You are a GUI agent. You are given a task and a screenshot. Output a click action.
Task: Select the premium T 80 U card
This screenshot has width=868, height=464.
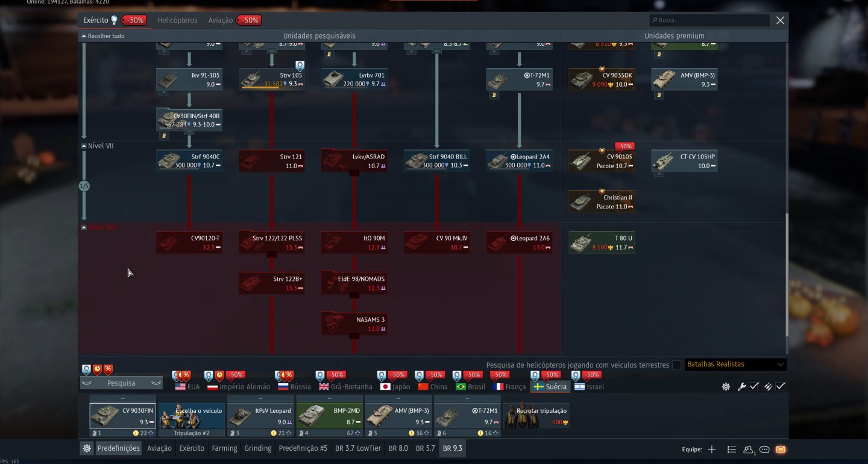[x=602, y=242]
